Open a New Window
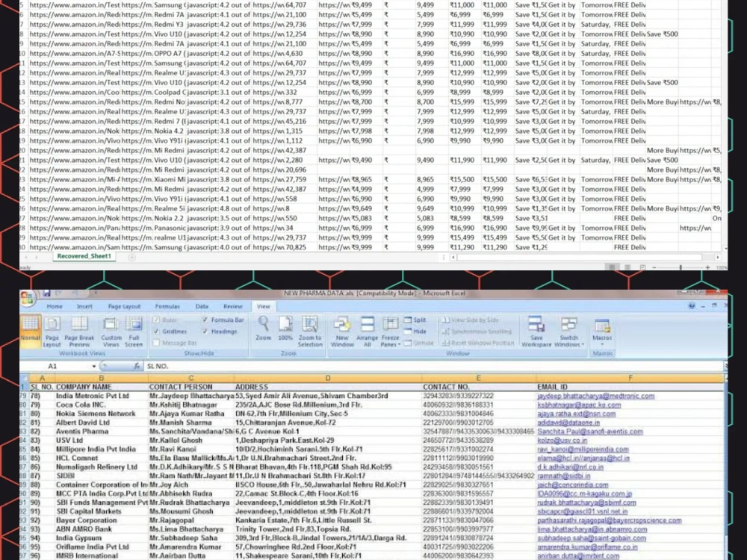747x560 pixels. point(342,331)
